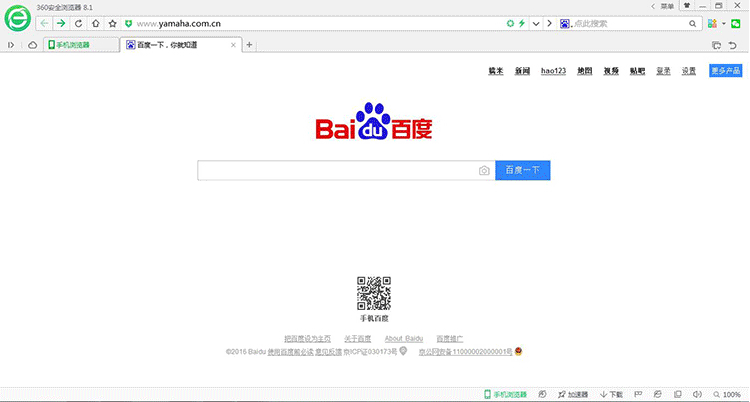Open the 糯米 link
The height and width of the screenshot is (402, 750).
click(496, 71)
